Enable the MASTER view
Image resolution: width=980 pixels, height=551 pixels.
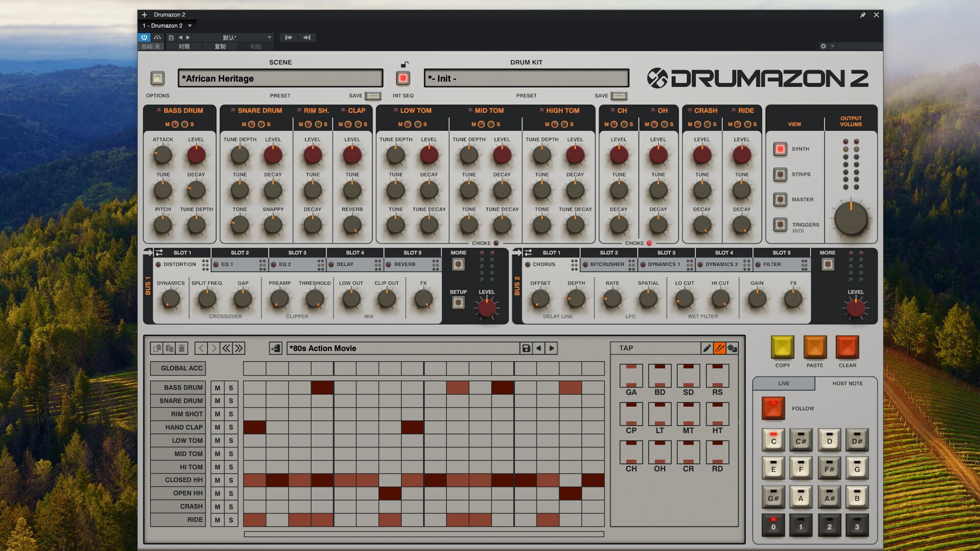780,199
